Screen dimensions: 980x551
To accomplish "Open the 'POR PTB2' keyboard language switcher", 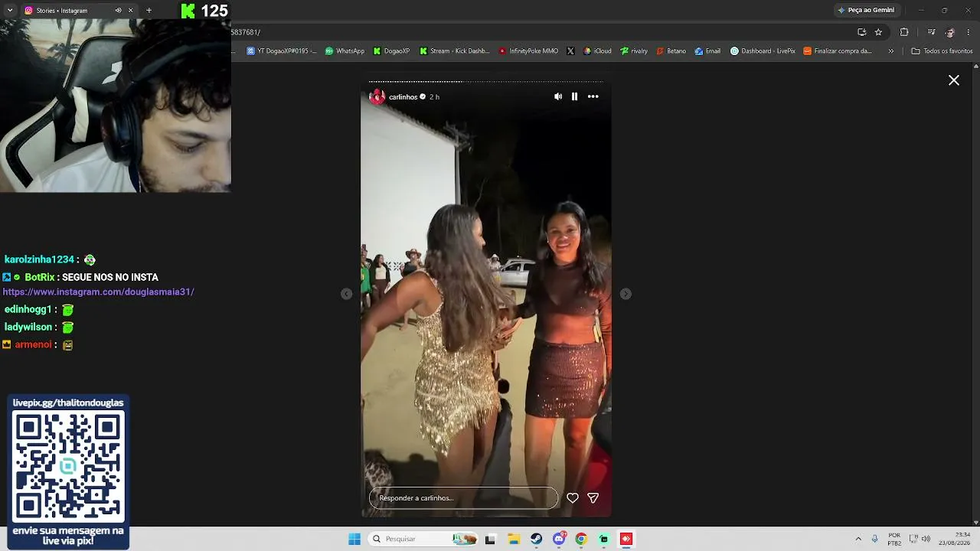I will tap(894, 539).
